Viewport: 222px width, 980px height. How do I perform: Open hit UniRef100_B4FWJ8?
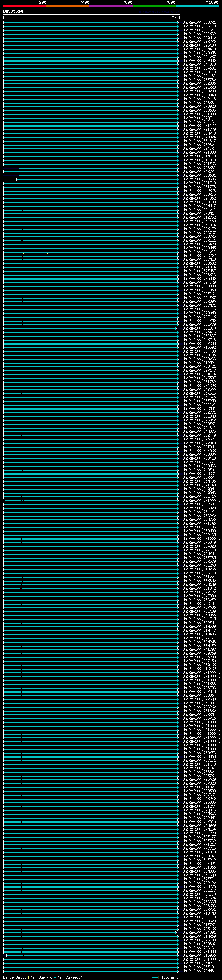click(199, 64)
